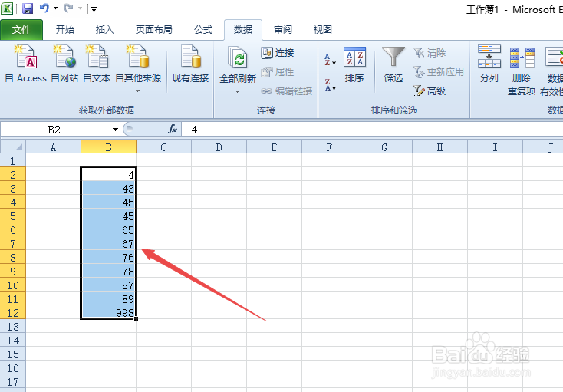Switch to the 页面布局 tab
This screenshot has width=563, height=392.
154,30
